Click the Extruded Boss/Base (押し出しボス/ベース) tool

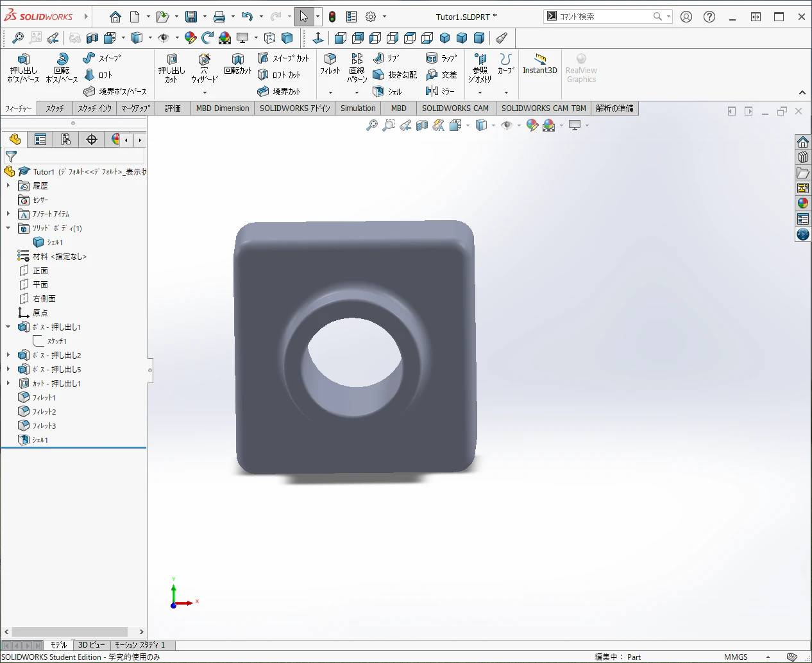click(x=23, y=69)
